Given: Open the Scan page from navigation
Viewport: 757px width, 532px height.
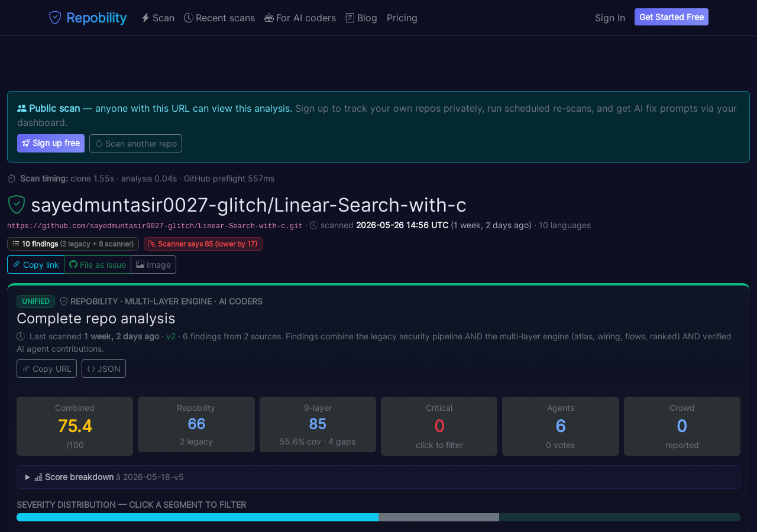Looking at the screenshot, I should [x=158, y=18].
